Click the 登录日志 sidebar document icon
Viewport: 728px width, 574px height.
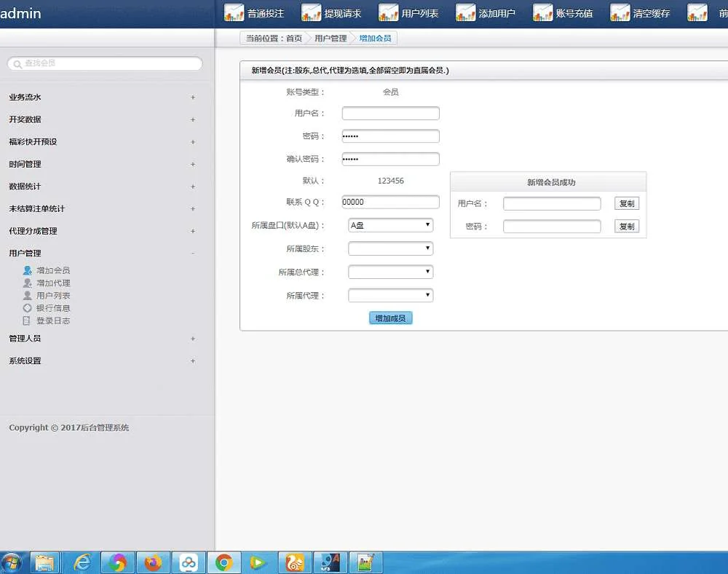pos(28,321)
